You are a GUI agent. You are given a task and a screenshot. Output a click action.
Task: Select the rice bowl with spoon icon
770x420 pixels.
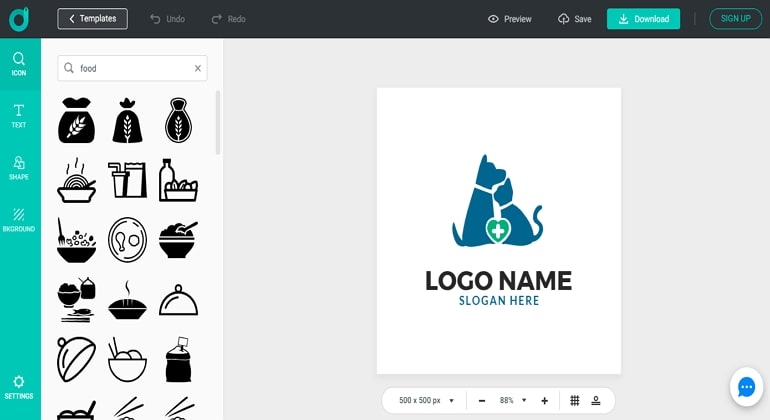(178, 240)
